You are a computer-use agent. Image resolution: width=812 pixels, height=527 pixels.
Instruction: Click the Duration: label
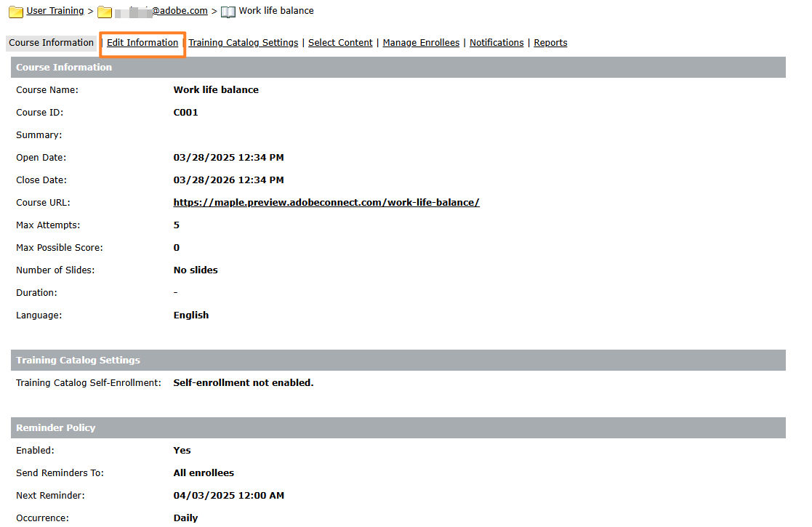(x=37, y=292)
